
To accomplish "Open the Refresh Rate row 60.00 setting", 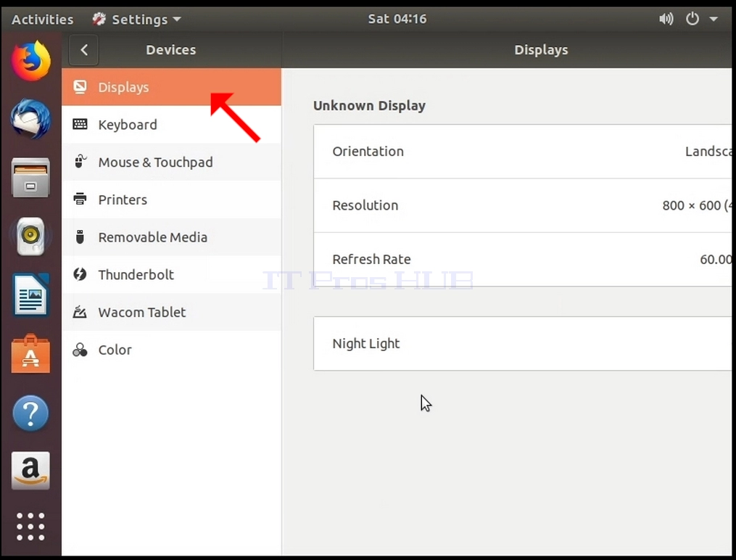I will pos(522,260).
